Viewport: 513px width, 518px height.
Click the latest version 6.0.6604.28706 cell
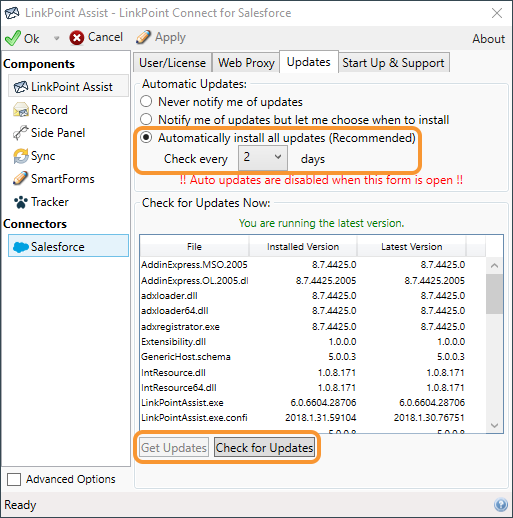tap(432, 403)
